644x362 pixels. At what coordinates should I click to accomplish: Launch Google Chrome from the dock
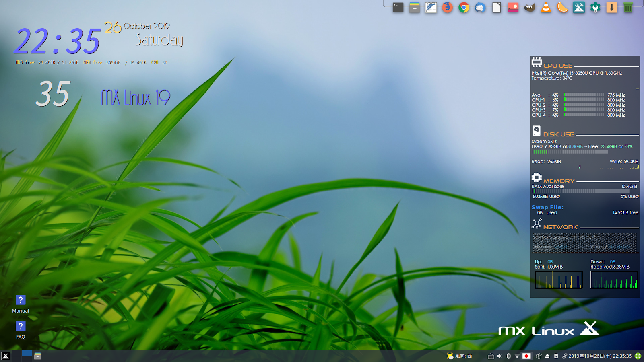point(464,7)
